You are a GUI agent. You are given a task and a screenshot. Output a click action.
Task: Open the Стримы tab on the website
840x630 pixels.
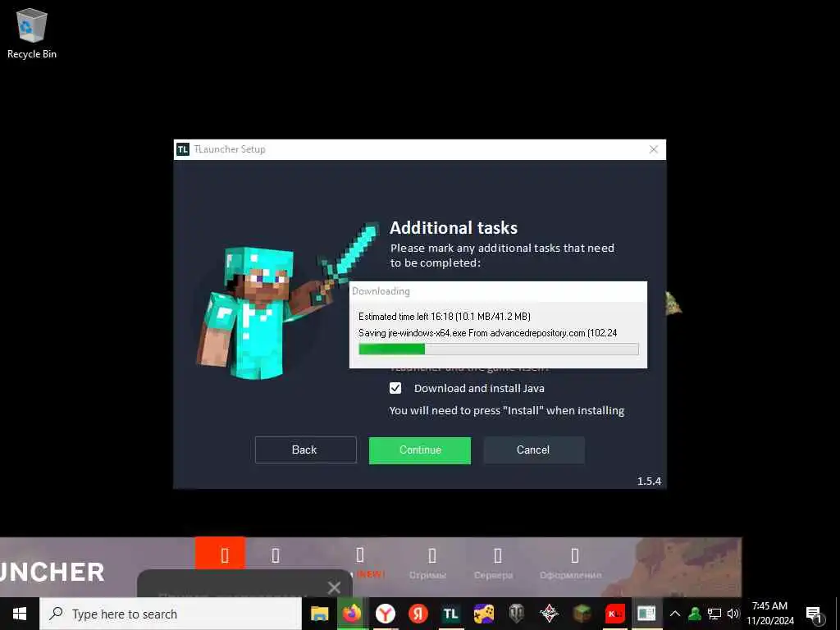click(x=428, y=564)
